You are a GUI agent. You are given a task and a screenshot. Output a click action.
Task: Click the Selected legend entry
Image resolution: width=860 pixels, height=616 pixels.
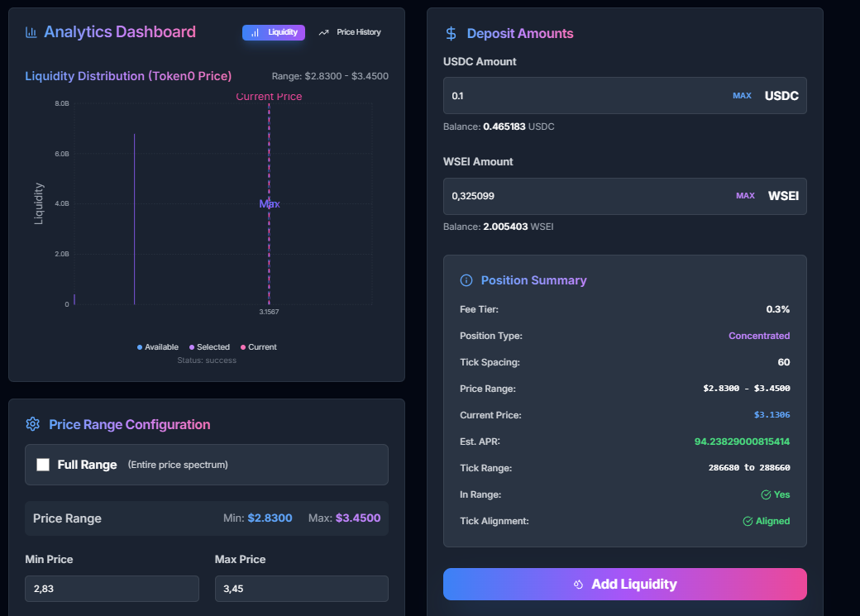[209, 347]
